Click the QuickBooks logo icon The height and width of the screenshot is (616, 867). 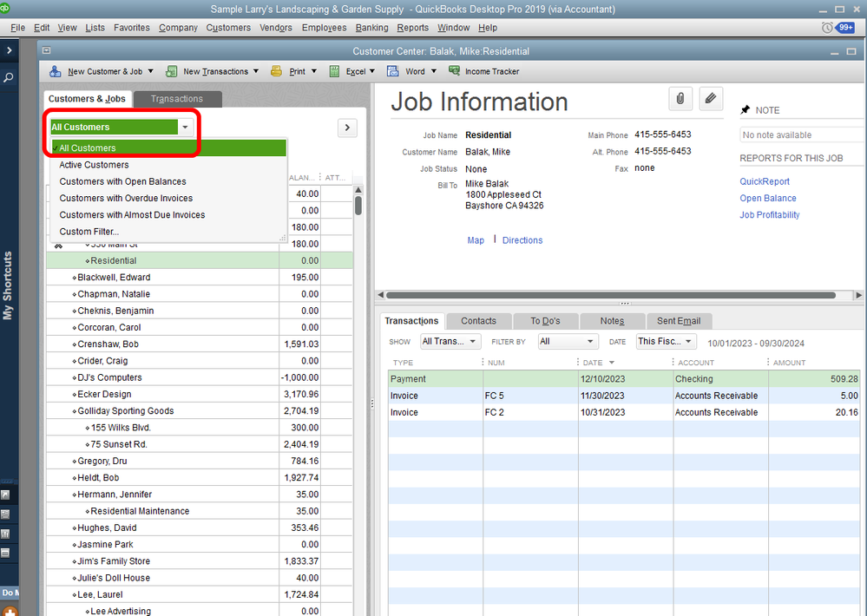5,9
